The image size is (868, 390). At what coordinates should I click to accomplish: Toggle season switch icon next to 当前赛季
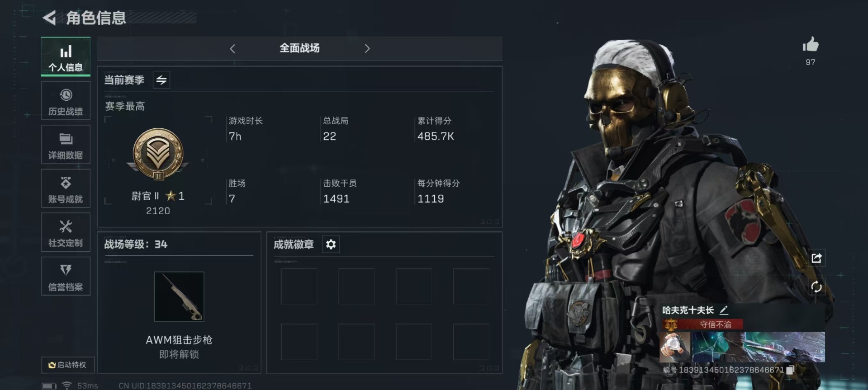click(x=161, y=80)
